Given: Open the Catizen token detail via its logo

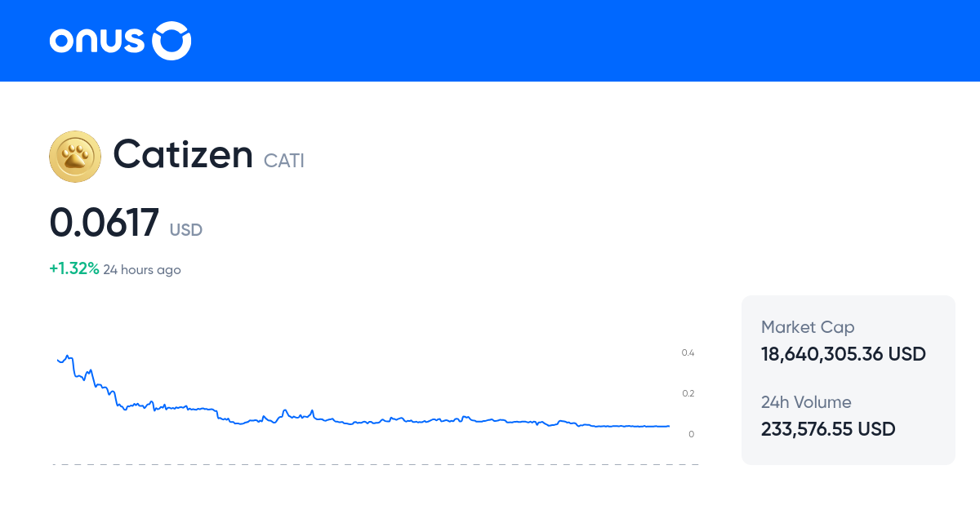Looking at the screenshot, I should [x=75, y=156].
